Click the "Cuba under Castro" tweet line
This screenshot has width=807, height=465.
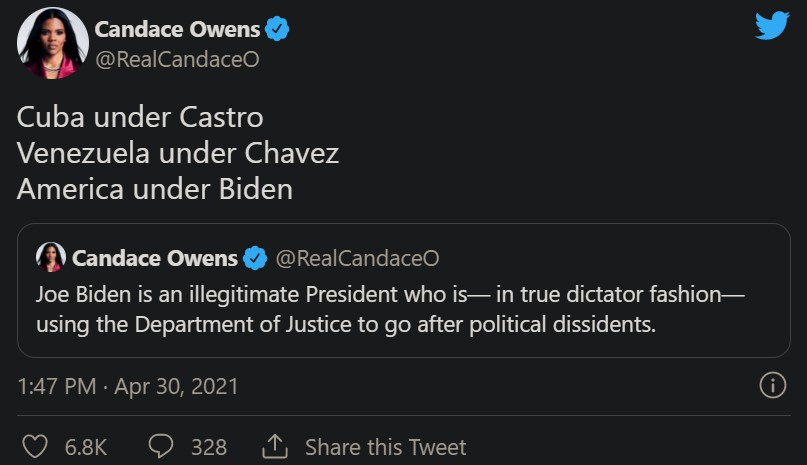click(x=140, y=117)
